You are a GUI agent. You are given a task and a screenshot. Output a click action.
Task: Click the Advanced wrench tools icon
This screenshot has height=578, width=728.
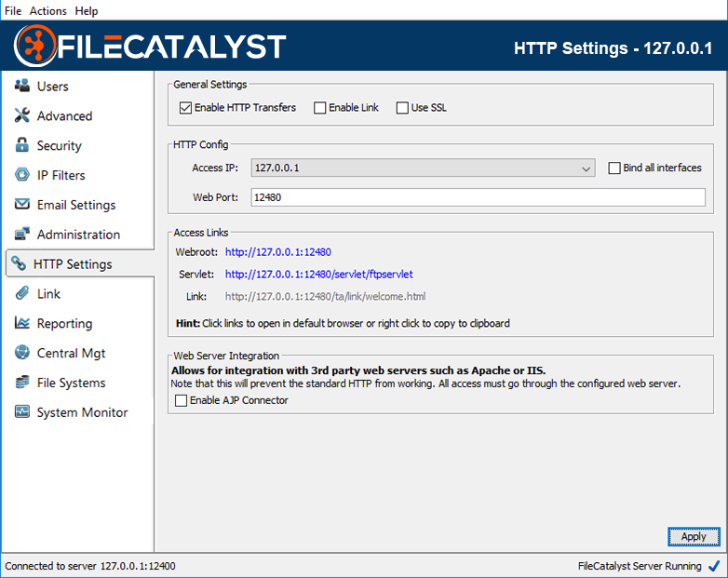[21, 115]
